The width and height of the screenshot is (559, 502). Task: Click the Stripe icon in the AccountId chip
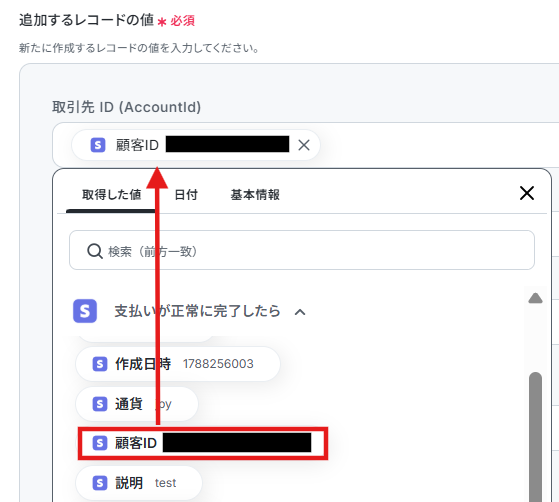(98, 145)
